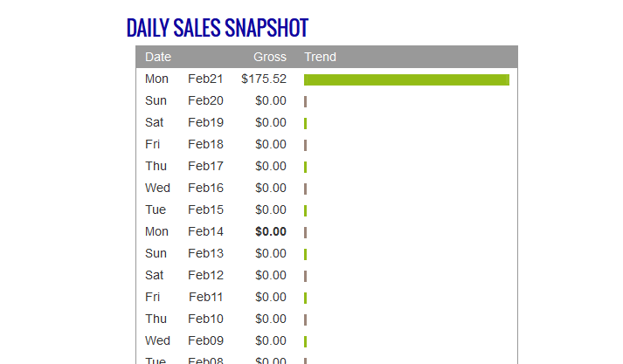This screenshot has width=623, height=364.
Task: Click the Wed Feb16 gross value
Action: point(271,189)
